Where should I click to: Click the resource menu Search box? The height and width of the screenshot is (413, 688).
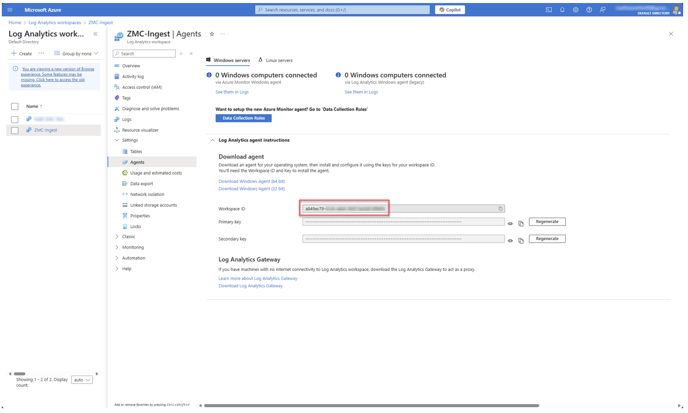pyautogui.click(x=144, y=54)
